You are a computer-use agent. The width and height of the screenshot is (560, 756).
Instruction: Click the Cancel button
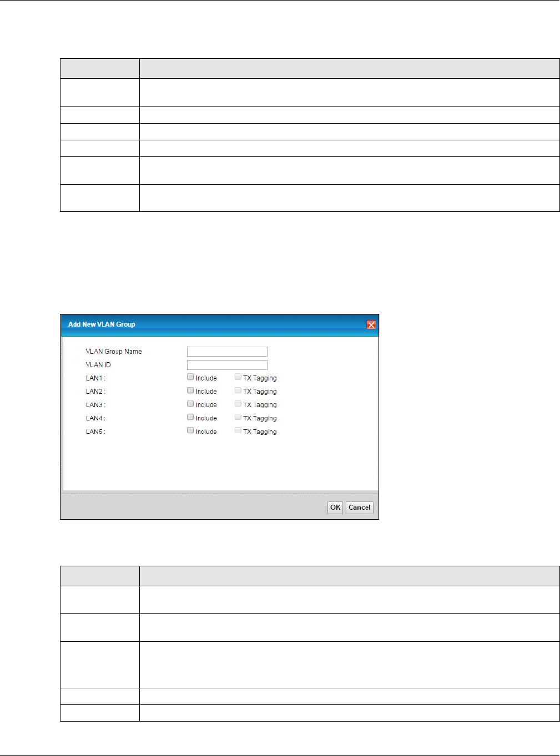click(x=360, y=508)
